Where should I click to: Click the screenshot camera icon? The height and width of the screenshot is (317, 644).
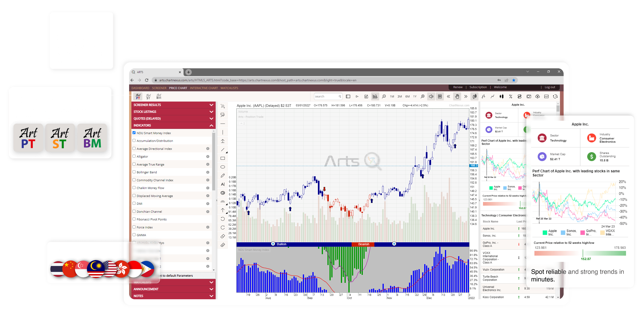(529, 97)
